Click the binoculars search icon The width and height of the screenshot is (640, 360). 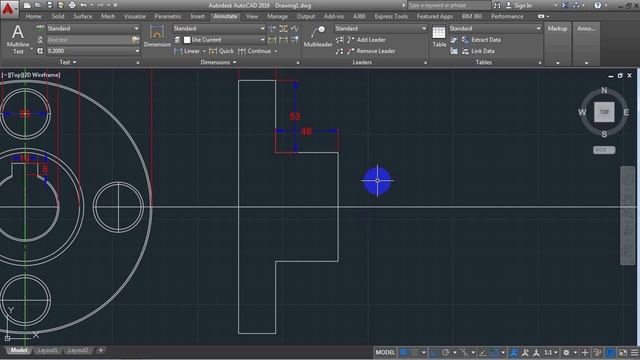click(x=497, y=5)
